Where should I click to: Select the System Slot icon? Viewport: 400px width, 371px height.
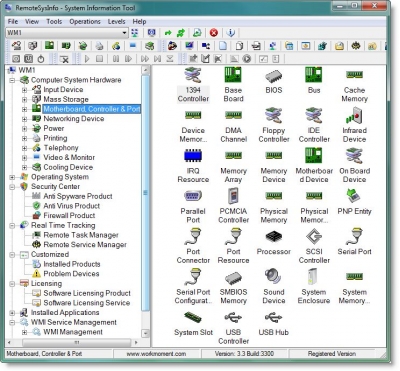pos(193,317)
